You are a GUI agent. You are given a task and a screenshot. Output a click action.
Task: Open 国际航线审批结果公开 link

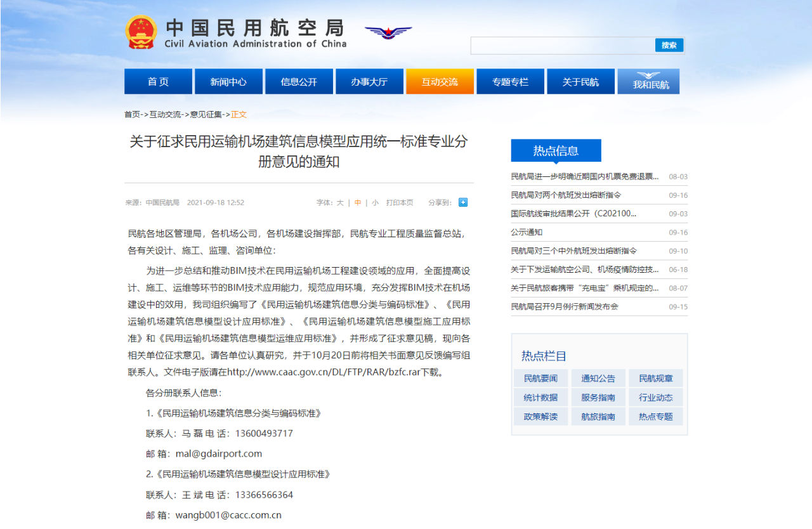point(573,214)
